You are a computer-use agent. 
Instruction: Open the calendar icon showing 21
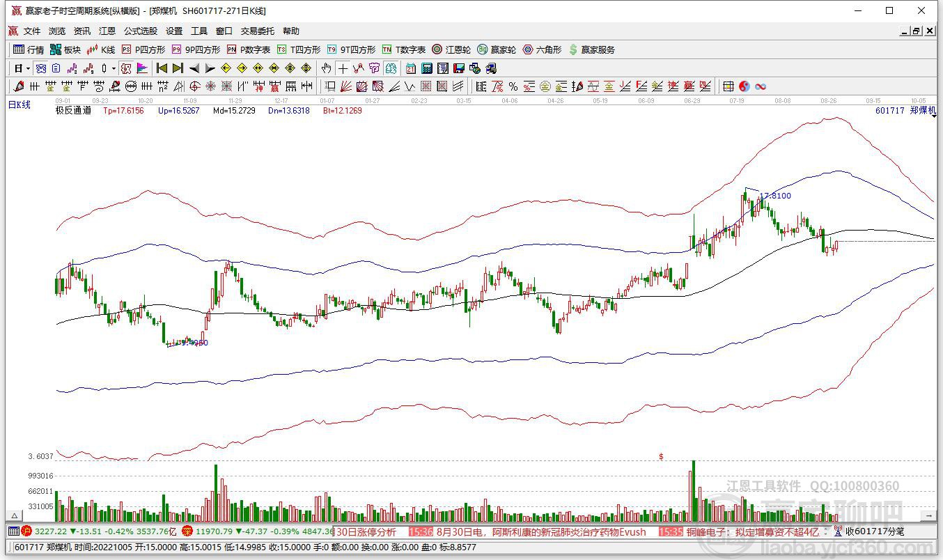[411, 68]
